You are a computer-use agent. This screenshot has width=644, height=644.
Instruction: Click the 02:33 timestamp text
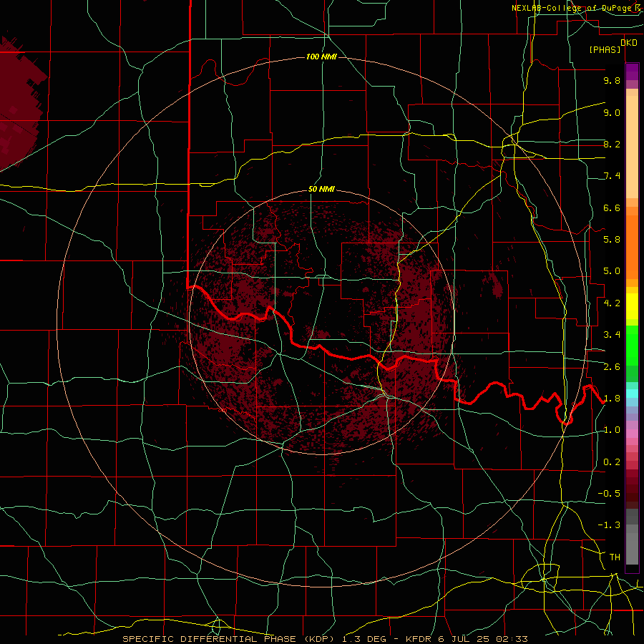pyautogui.click(x=514, y=639)
